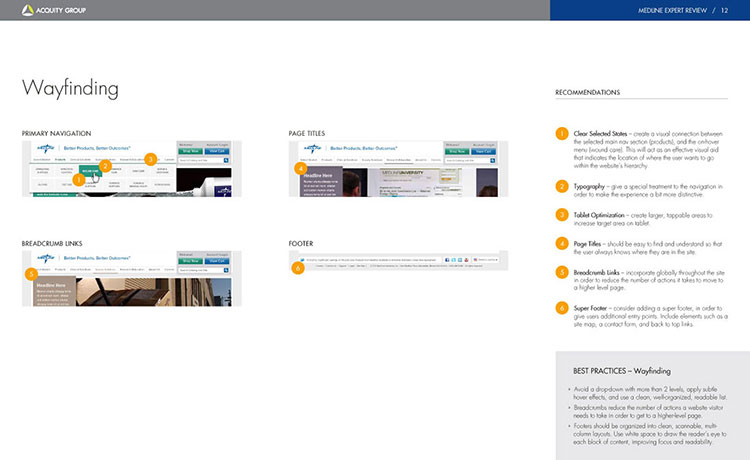Click 'MEDLINE EXPERT REVIEW / 12' header text
The image size is (750, 460).
coord(683,10)
